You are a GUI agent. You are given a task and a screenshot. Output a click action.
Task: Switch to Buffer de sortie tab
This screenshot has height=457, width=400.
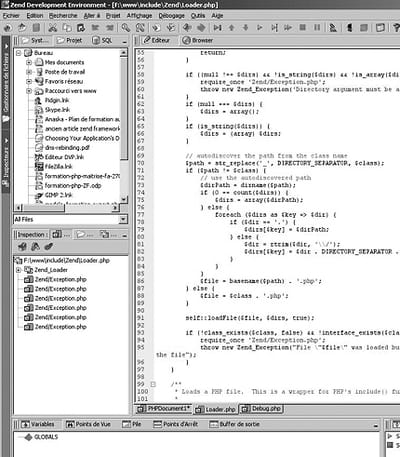point(234,424)
